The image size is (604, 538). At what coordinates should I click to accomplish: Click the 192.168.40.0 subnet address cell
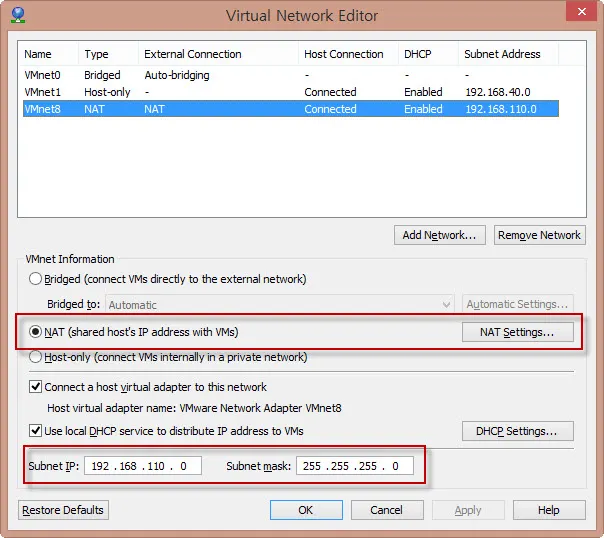click(498, 92)
